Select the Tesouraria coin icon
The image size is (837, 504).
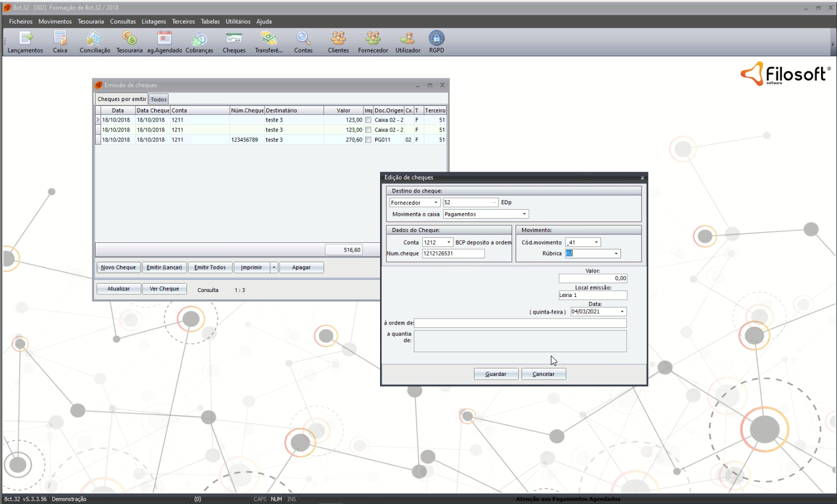coord(129,39)
